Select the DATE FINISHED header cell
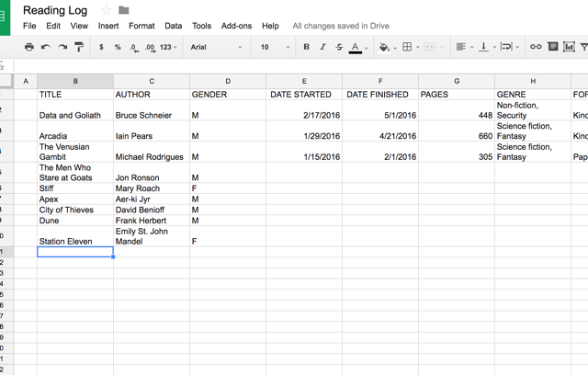The width and height of the screenshot is (588, 375). [380, 95]
